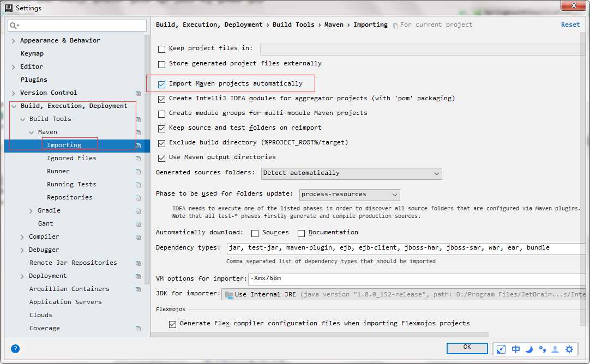Select Plugins in settings tree
The height and width of the screenshot is (364, 590).
(x=34, y=80)
